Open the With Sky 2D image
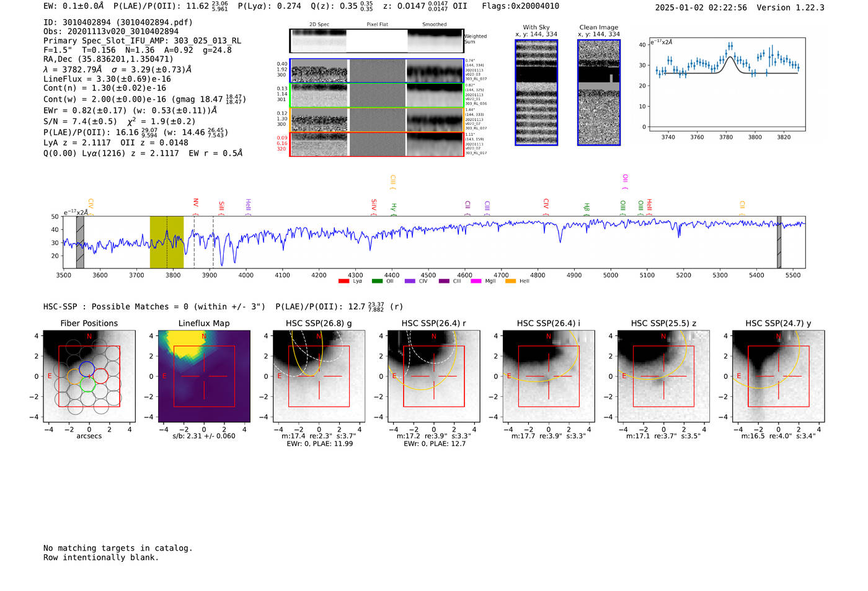868x591 pixels. tap(536, 93)
